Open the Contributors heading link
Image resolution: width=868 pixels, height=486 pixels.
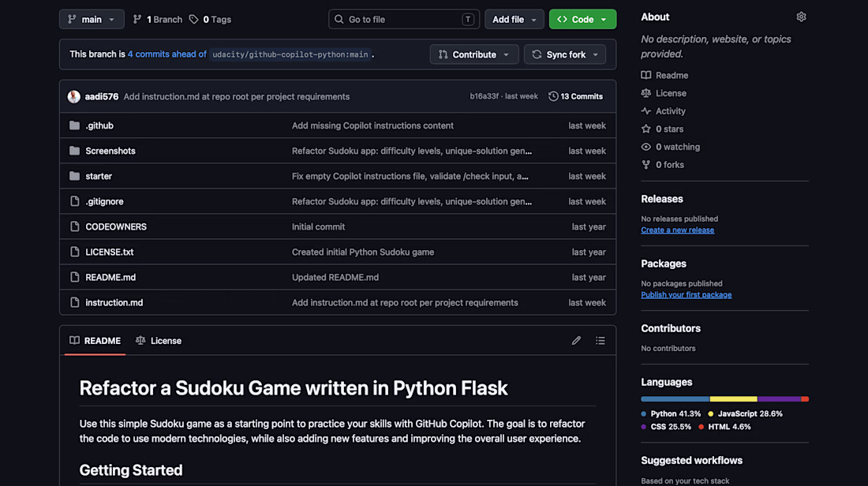(671, 328)
